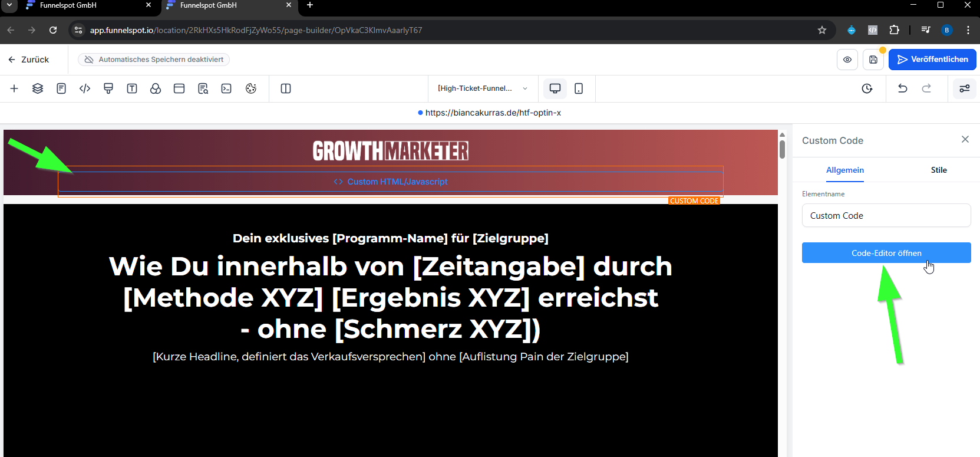Toggle the preview eye icon
Image resolution: width=980 pixels, height=457 pixels.
[847, 60]
